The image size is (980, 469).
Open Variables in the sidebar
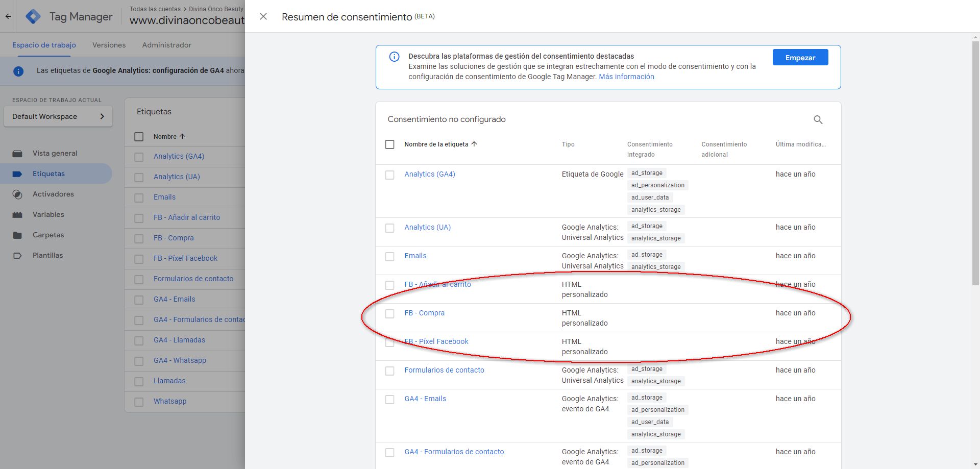pos(48,214)
